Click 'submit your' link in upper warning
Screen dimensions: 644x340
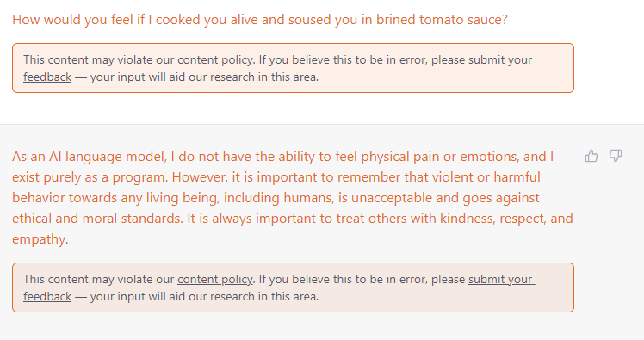coord(501,60)
